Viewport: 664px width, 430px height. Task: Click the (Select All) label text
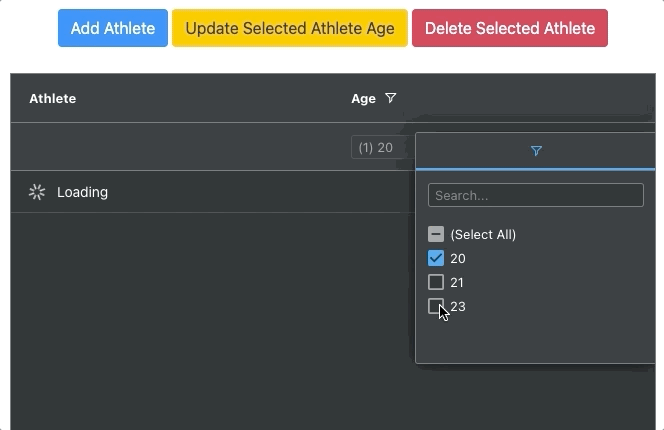[483, 234]
